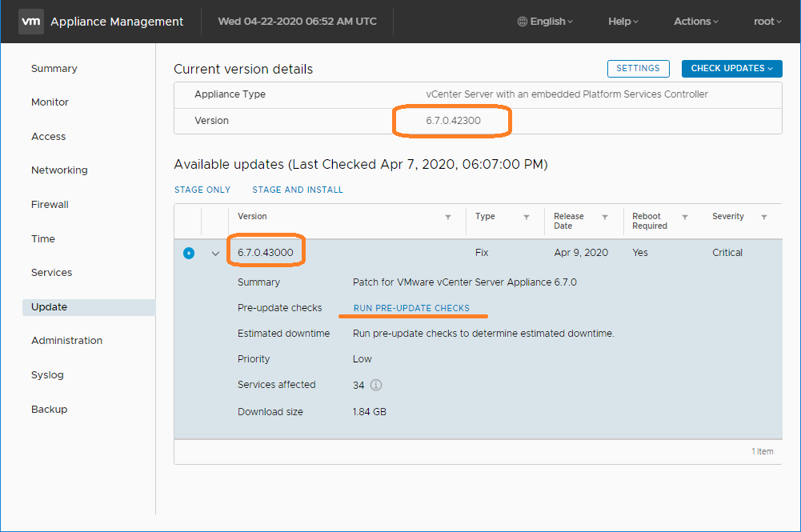Click the 34 services affected value
Viewport: 801px width, 532px height.
(358, 386)
